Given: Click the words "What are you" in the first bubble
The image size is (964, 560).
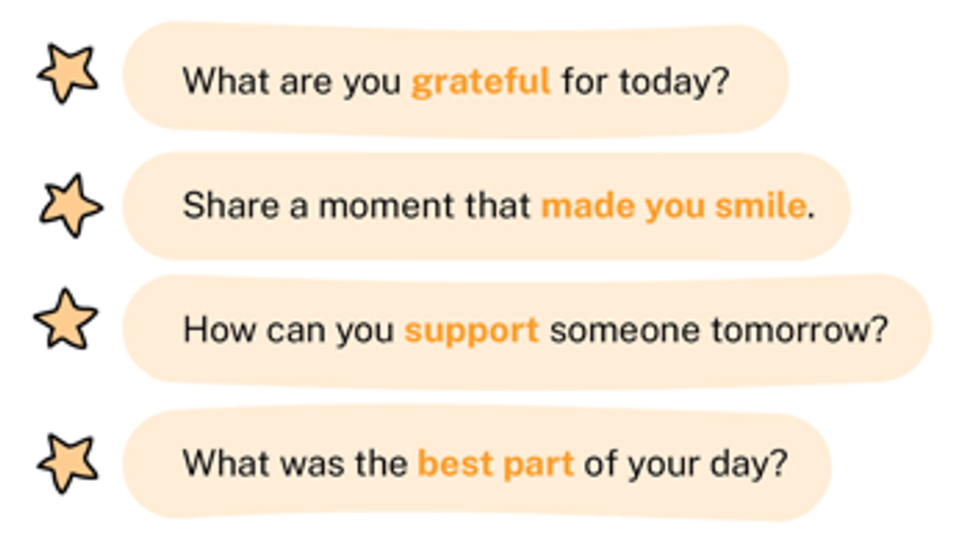Looking at the screenshot, I should point(292,82).
